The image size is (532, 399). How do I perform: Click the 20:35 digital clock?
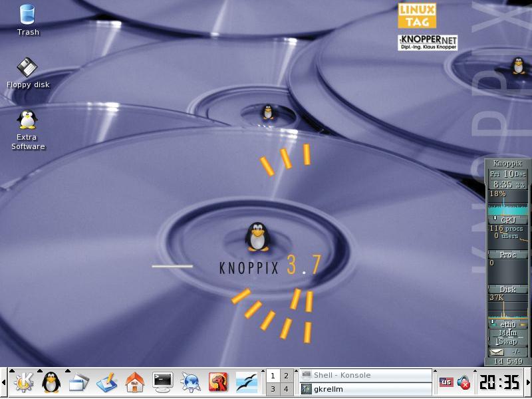(499, 383)
